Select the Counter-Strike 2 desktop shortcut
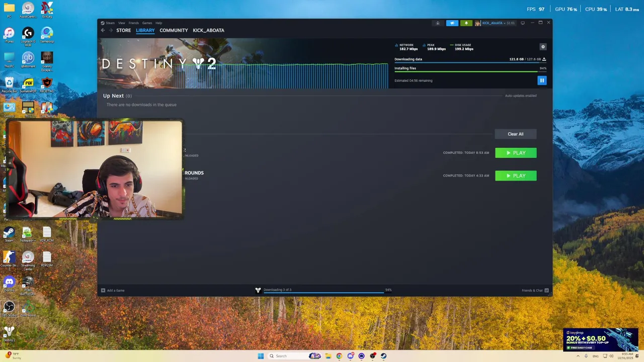Screen dimensions: 644x362 [9, 260]
